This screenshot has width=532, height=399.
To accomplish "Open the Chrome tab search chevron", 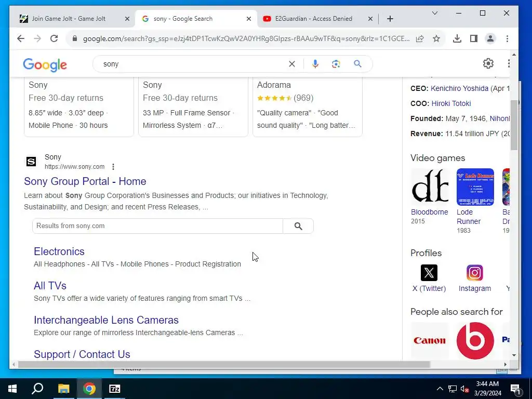I will pos(435,13).
